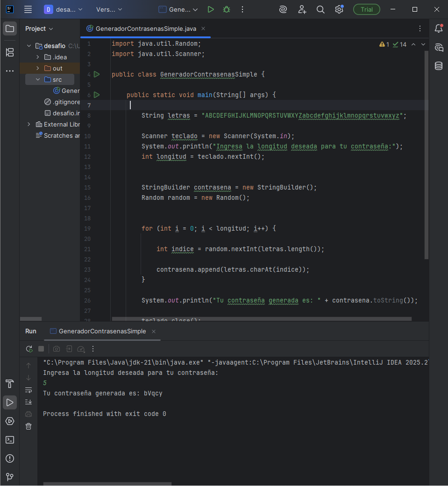Open the AI Assistant spiral icon in title bar
Image resolution: width=448 pixels, height=486 pixels.
coord(283,10)
